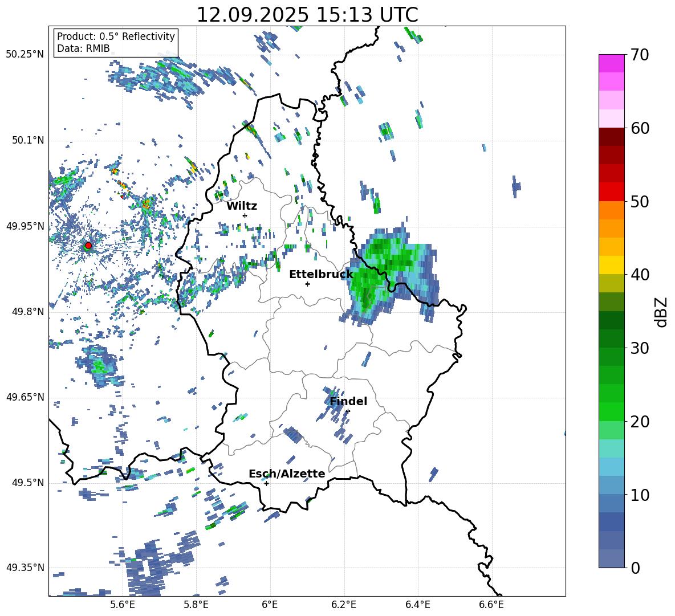This screenshot has height=616, width=675.
Task: Click the 60 tick on the colorbar
Action: pyautogui.click(x=639, y=128)
